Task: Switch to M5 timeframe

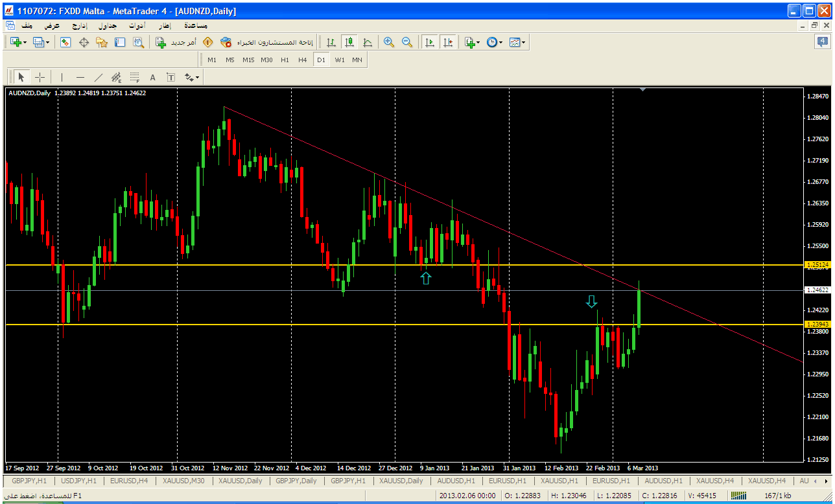Action: pyautogui.click(x=230, y=60)
